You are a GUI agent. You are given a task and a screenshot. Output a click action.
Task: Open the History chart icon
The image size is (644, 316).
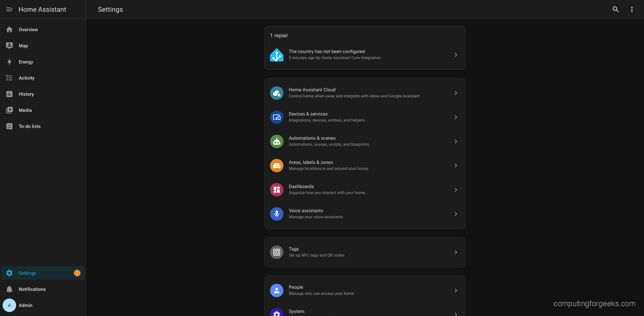pyautogui.click(x=9, y=94)
